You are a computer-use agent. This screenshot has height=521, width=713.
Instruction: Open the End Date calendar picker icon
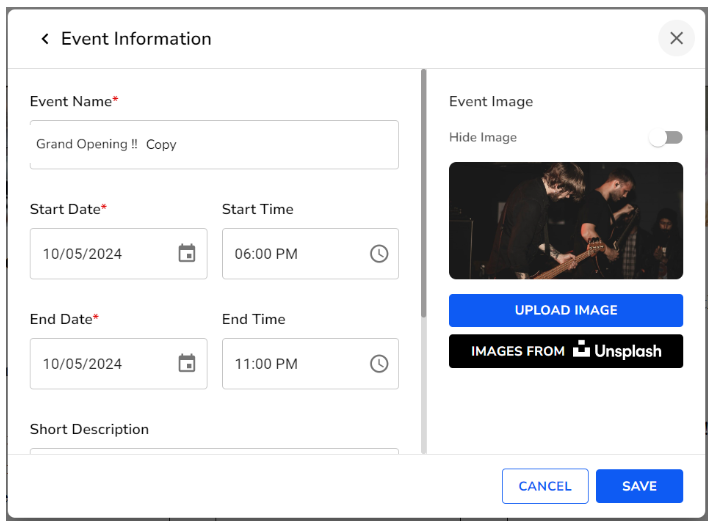pyautogui.click(x=187, y=363)
